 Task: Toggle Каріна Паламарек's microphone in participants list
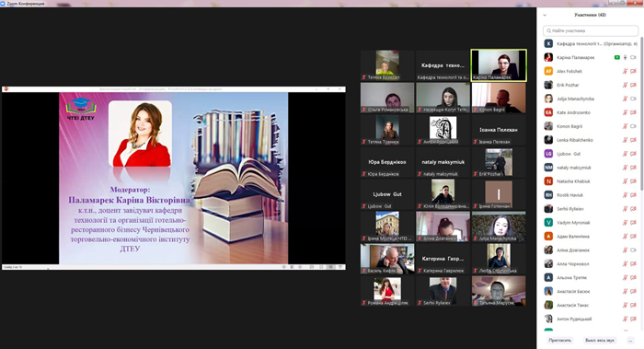click(x=625, y=57)
